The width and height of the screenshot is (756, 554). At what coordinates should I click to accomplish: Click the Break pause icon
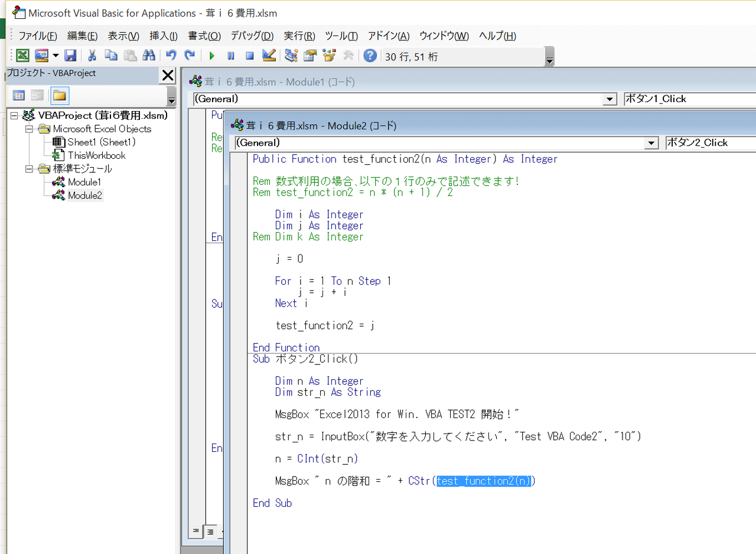[231, 56]
